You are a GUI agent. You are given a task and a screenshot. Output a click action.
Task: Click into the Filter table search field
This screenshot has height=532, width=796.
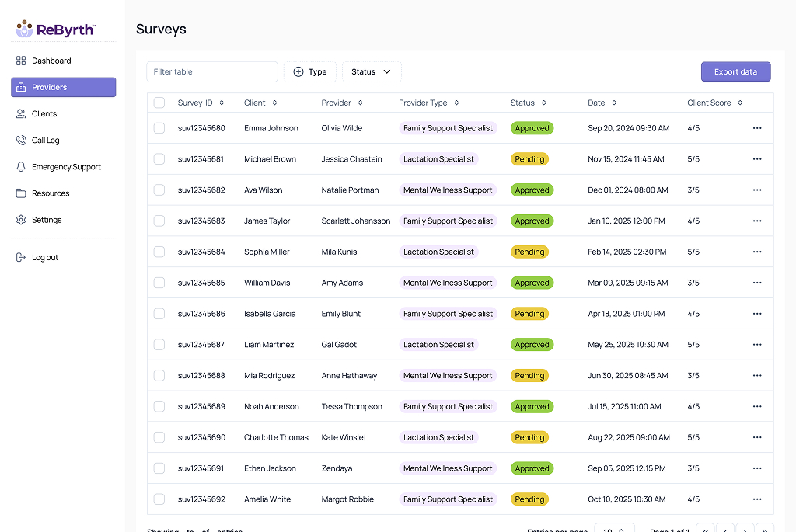pos(211,71)
